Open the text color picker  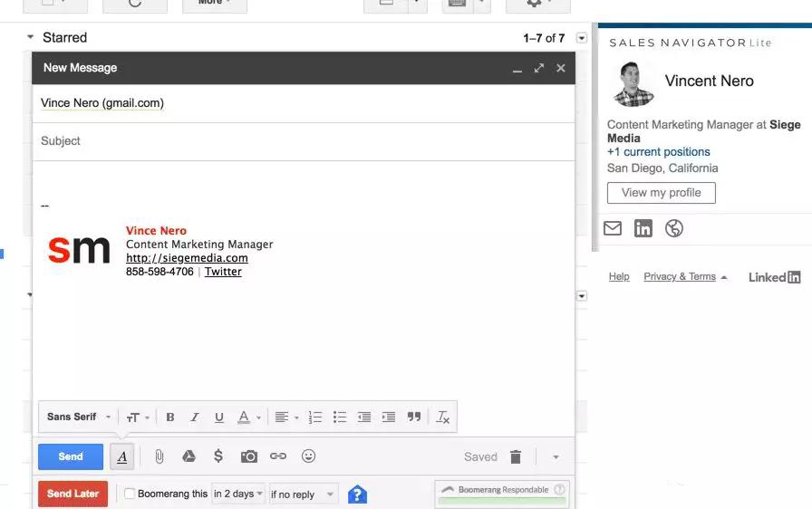(248, 418)
